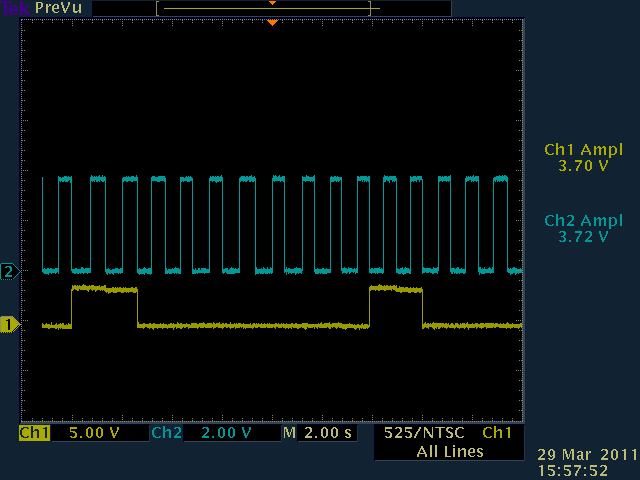Click the 3.70 V measurement value
This screenshot has width=640, height=480.
tap(583, 166)
